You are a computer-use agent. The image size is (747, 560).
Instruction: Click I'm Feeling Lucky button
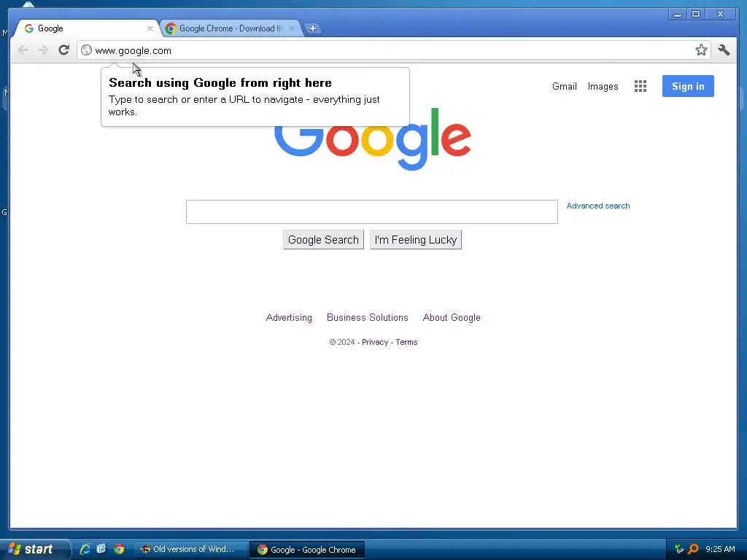tap(415, 239)
